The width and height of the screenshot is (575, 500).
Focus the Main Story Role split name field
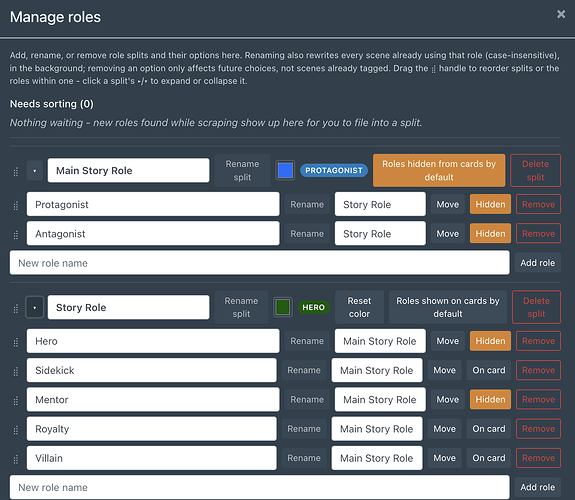point(129,171)
